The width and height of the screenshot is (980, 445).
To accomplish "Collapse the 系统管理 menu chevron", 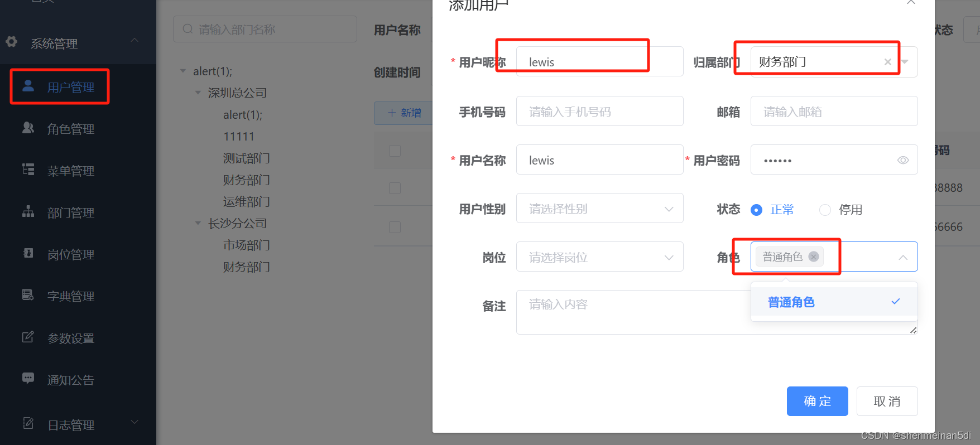I will point(134,40).
